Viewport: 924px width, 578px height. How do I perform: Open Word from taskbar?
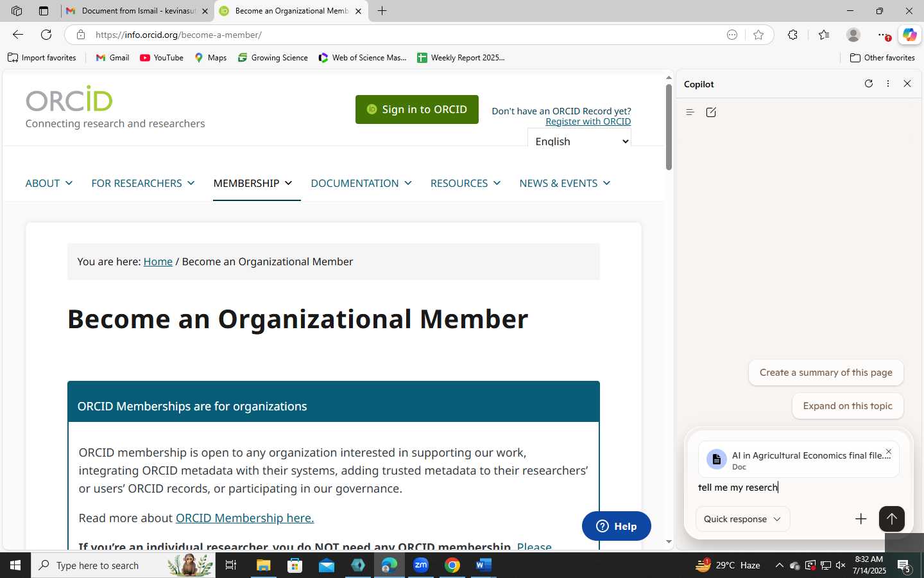(x=484, y=565)
